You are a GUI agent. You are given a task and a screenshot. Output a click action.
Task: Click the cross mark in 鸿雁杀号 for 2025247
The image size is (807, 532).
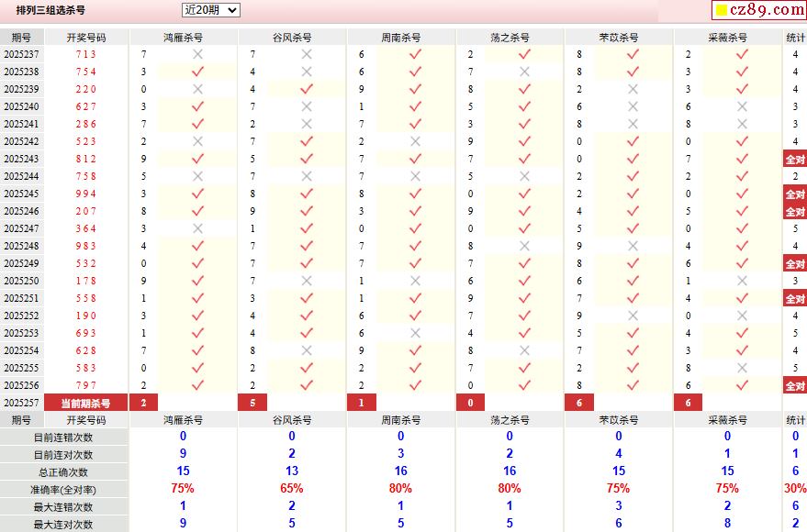click(197, 228)
